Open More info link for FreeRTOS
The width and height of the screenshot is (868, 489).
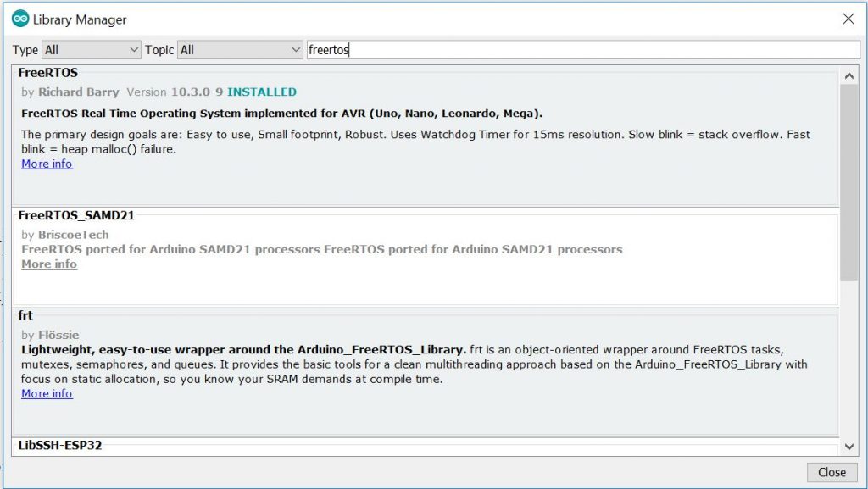(x=47, y=164)
